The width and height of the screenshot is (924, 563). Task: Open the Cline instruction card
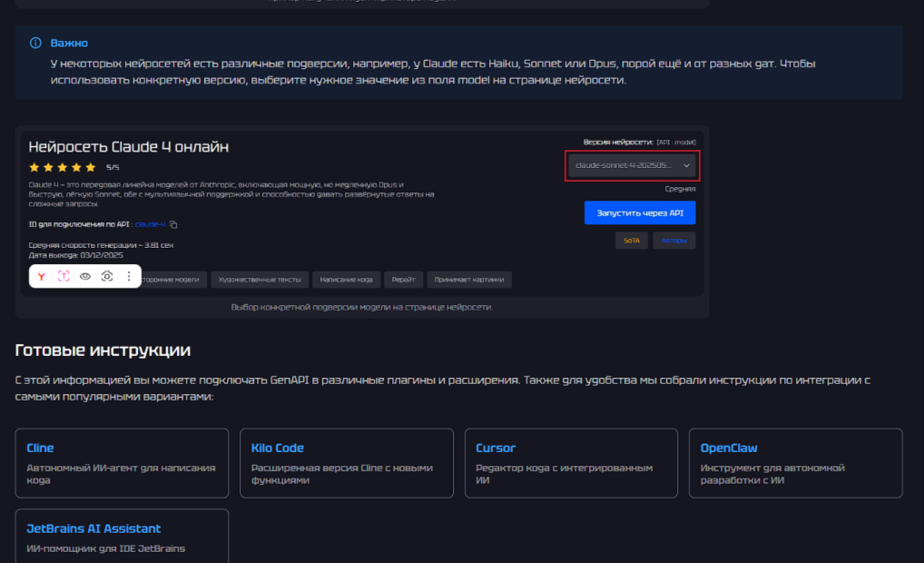point(122,463)
